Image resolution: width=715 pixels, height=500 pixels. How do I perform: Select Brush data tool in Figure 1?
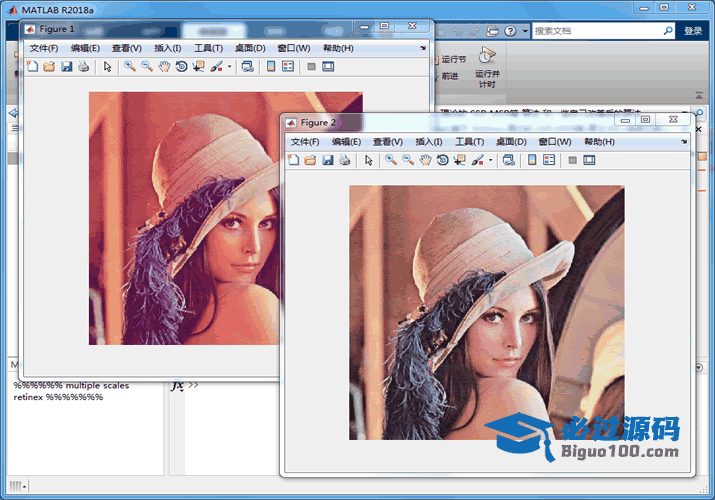217,67
